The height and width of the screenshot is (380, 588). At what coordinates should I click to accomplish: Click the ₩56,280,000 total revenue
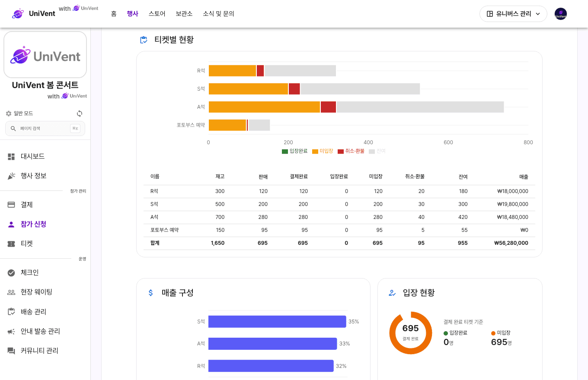[511, 243]
